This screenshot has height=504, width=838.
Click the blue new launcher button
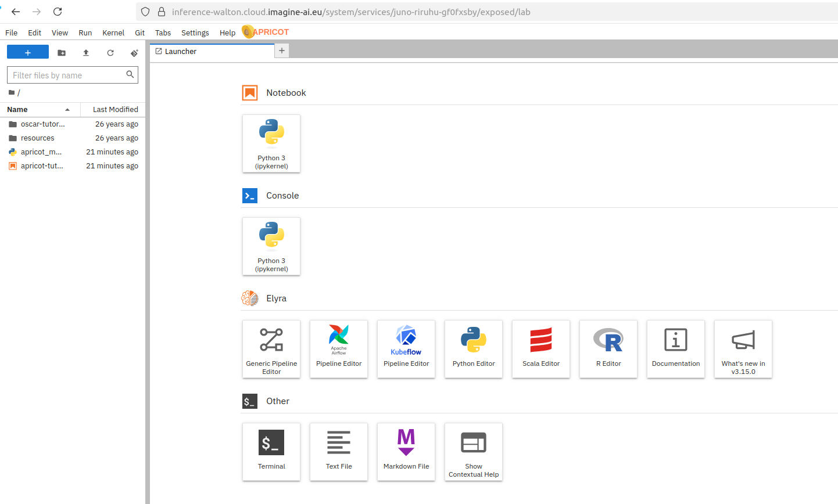tap(28, 53)
